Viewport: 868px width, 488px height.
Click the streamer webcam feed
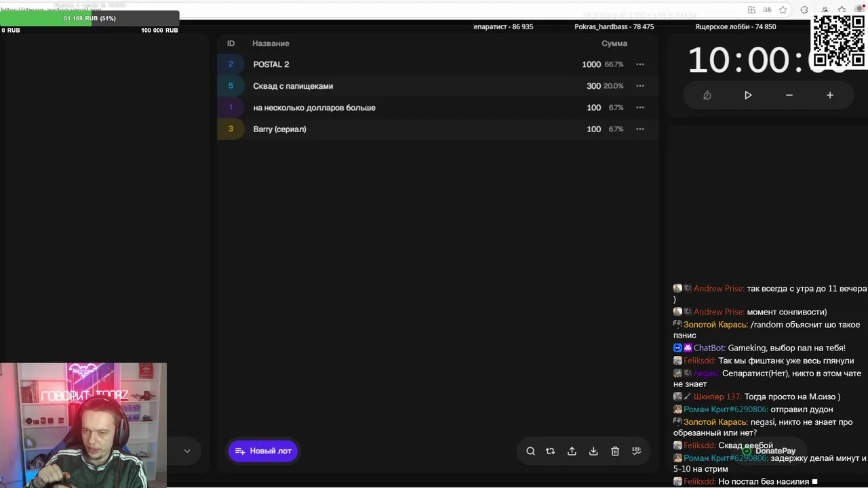[x=83, y=425]
